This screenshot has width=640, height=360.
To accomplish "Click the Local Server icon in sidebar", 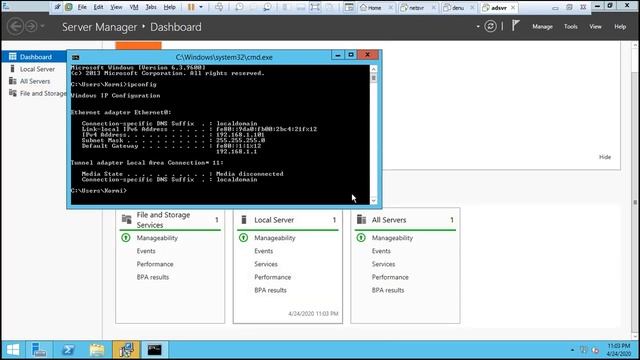I will [13, 69].
